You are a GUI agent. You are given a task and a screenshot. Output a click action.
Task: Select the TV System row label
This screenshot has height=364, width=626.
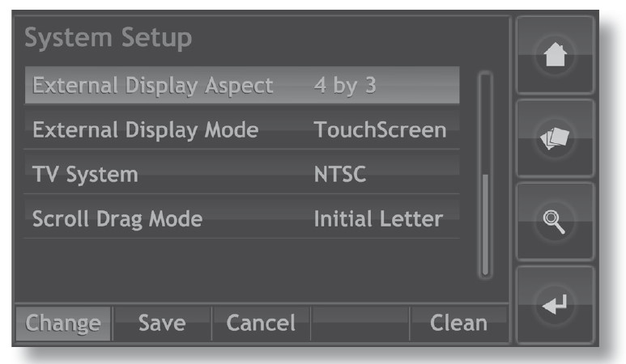tap(85, 174)
